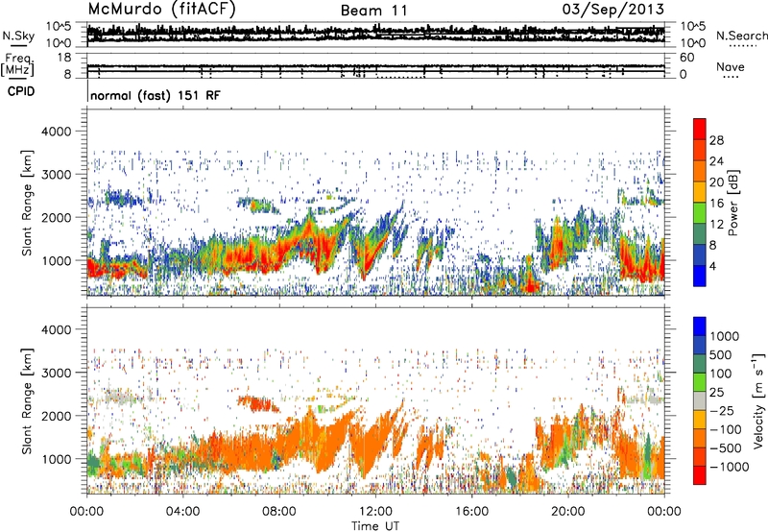Click the CPID label
This screenshot has width=768, height=532.
21,91
